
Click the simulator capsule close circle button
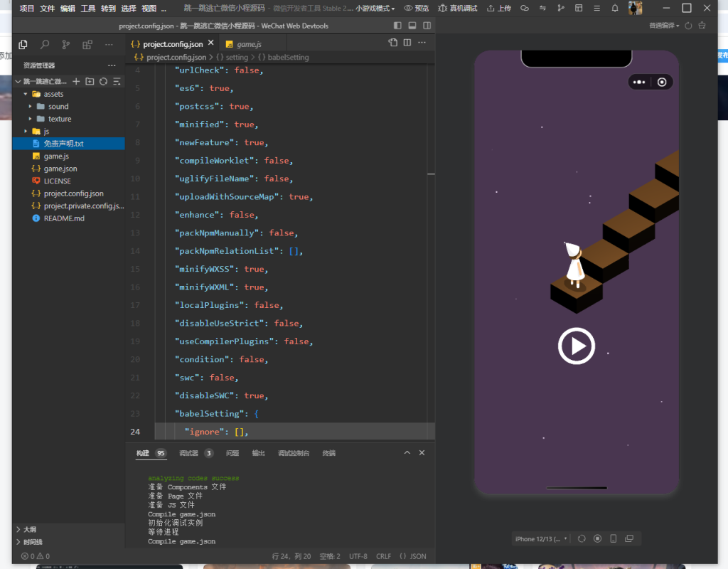(x=662, y=83)
